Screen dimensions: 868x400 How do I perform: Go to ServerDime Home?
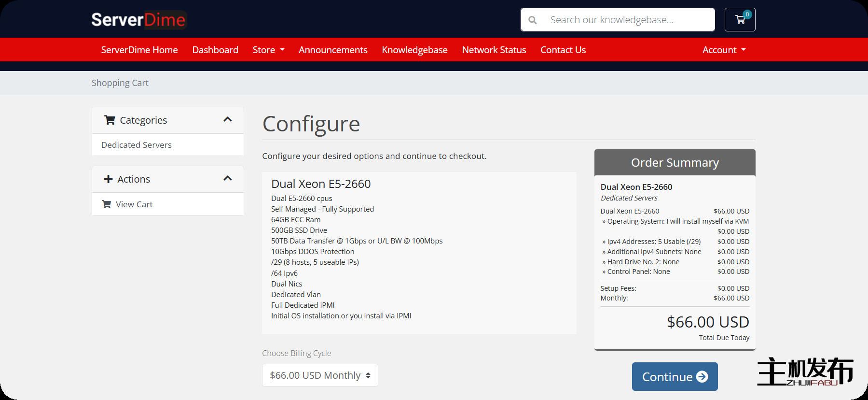click(139, 50)
